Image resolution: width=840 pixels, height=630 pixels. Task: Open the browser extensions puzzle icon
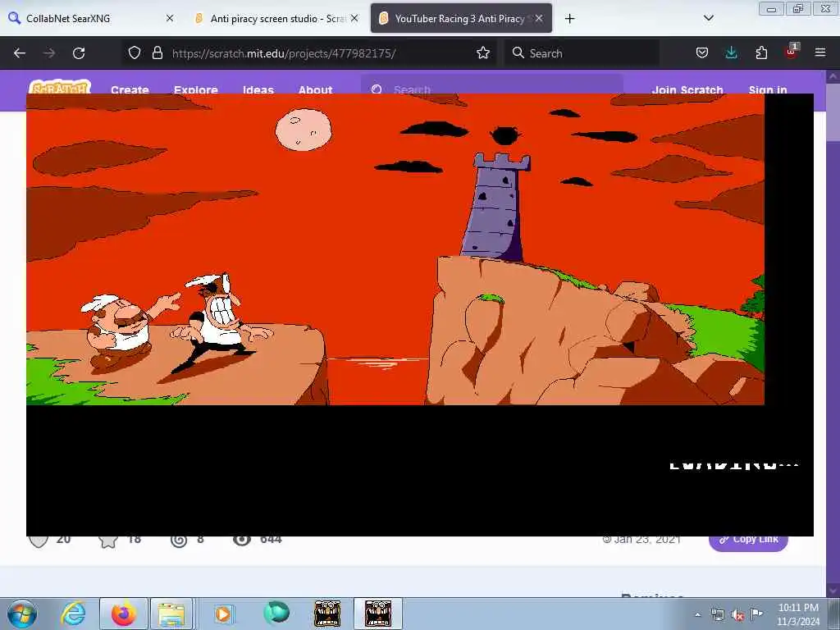pyautogui.click(x=761, y=52)
